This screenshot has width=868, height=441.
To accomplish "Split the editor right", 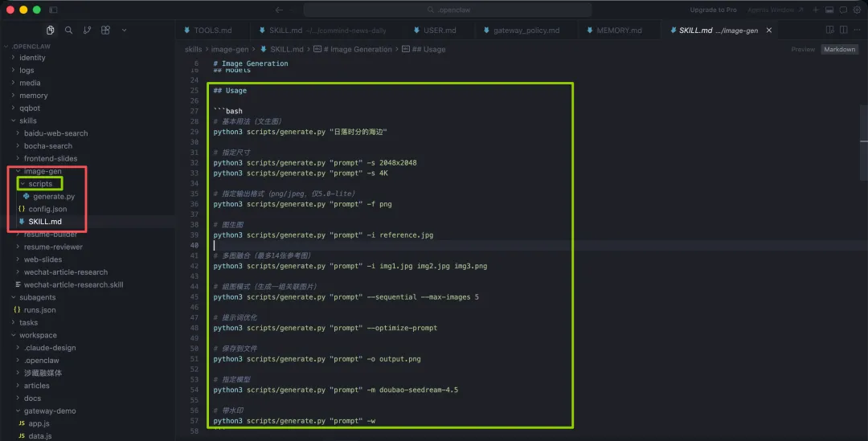I will 843,30.
